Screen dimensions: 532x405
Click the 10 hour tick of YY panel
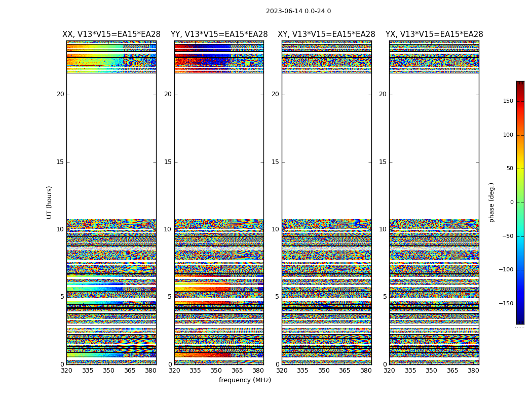[x=168, y=229]
